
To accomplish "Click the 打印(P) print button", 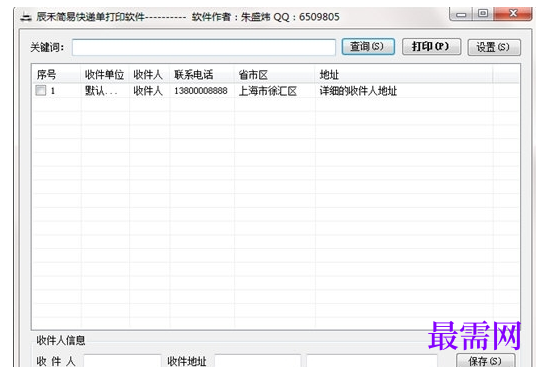I will (x=431, y=46).
